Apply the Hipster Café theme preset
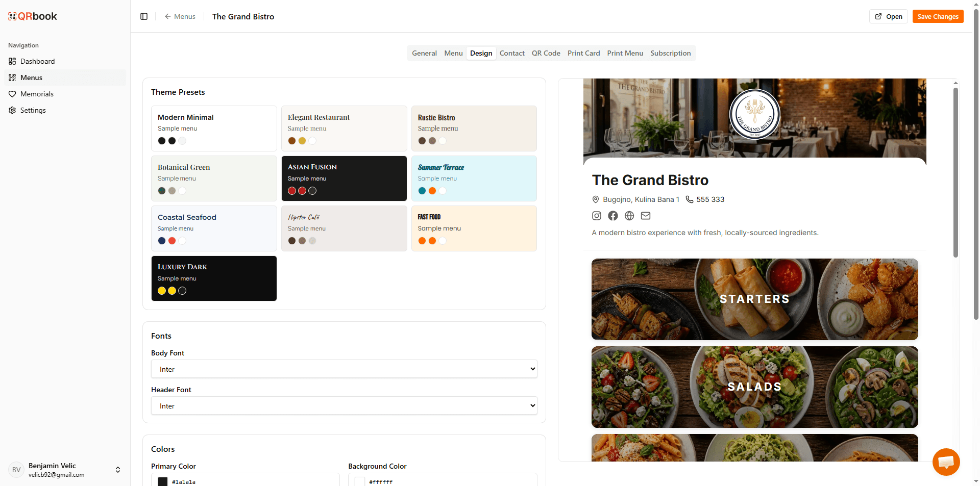 tap(344, 228)
